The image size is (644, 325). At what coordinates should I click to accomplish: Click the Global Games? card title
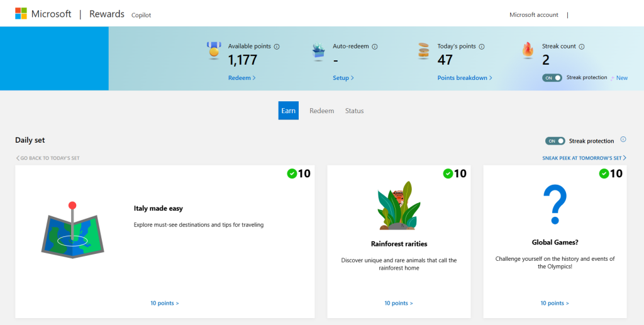point(555,242)
